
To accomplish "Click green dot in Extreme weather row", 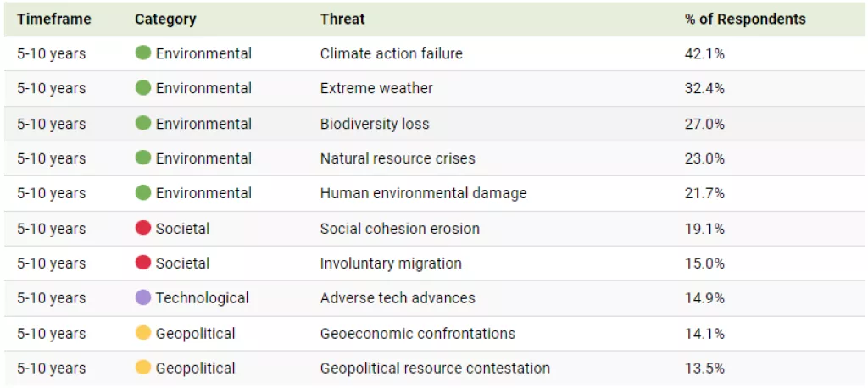I will (x=143, y=88).
